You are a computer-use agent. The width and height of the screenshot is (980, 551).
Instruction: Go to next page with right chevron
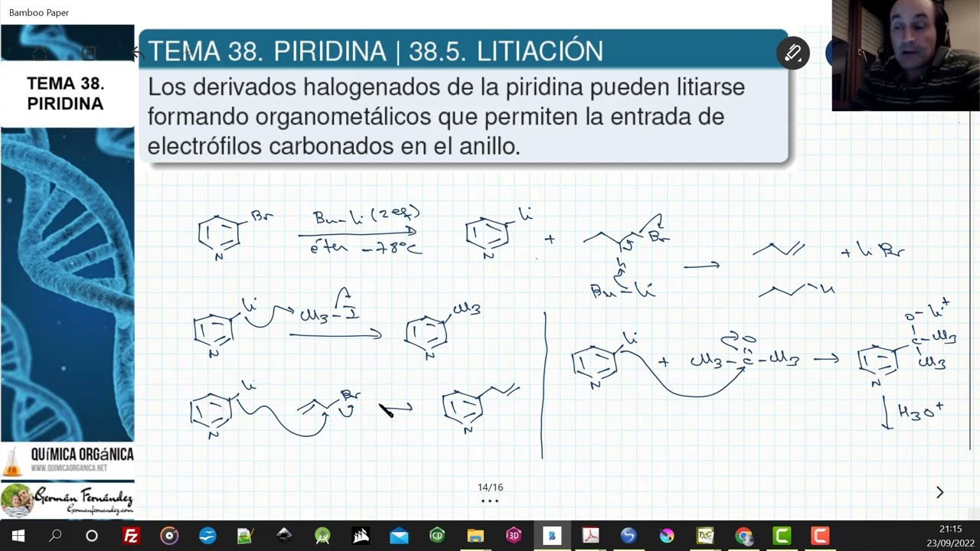pyautogui.click(x=939, y=492)
